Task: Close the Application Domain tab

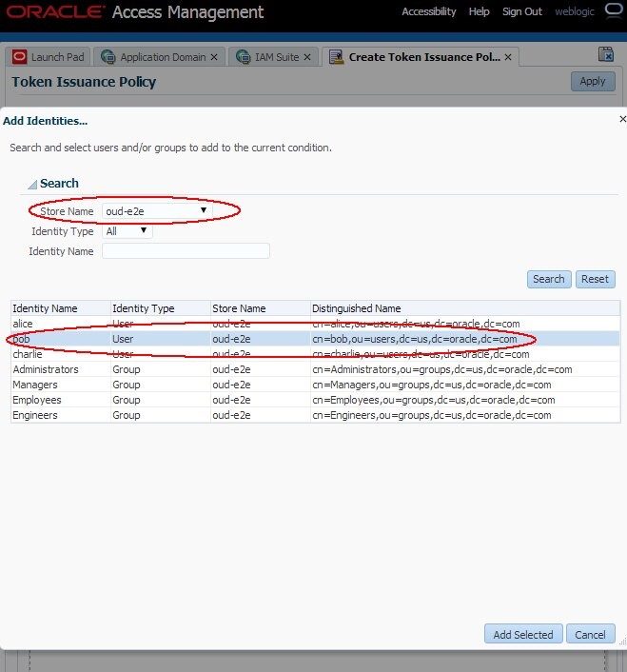Action: [x=214, y=57]
